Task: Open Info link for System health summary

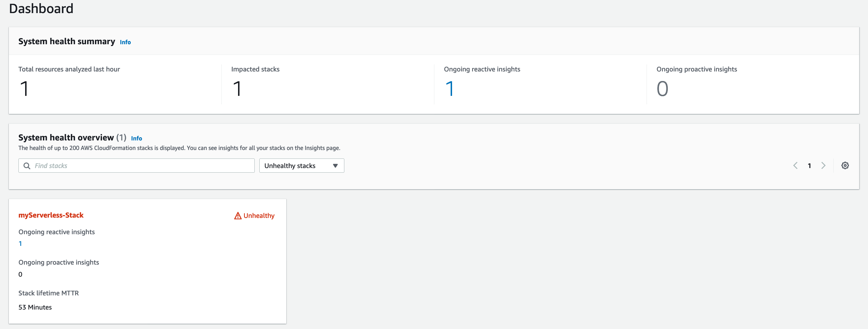Action: click(125, 42)
